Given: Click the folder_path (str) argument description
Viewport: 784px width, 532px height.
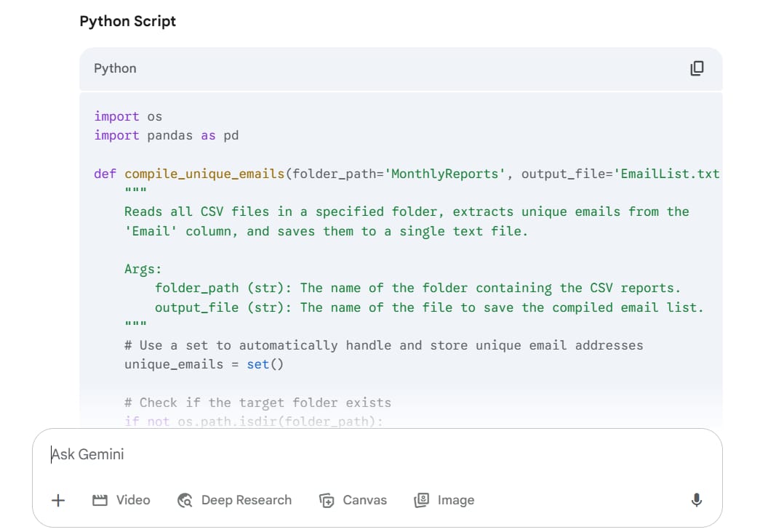Looking at the screenshot, I should 417,289.
